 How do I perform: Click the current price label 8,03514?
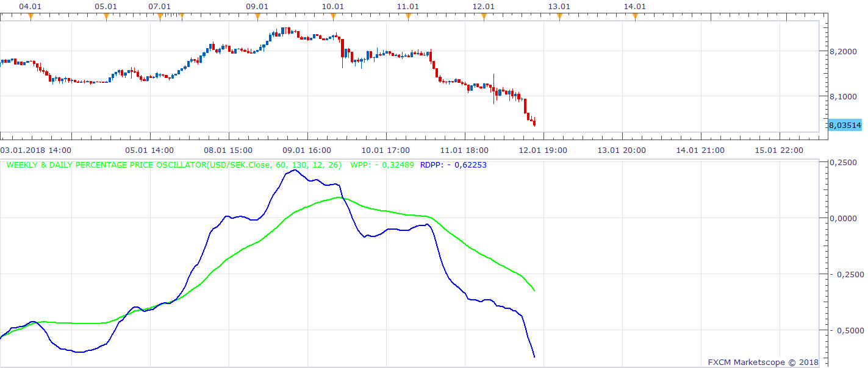pos(844,125)
